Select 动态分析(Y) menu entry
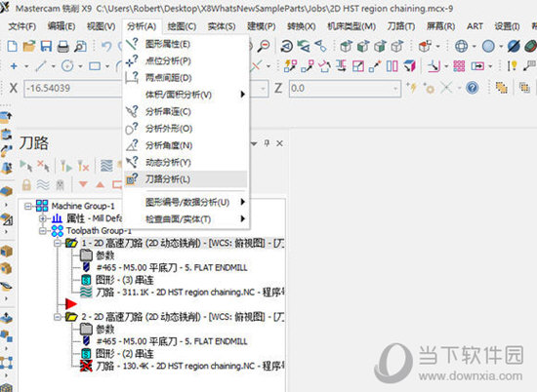This screenshot has height=392, width=537. tap(186, 162)
